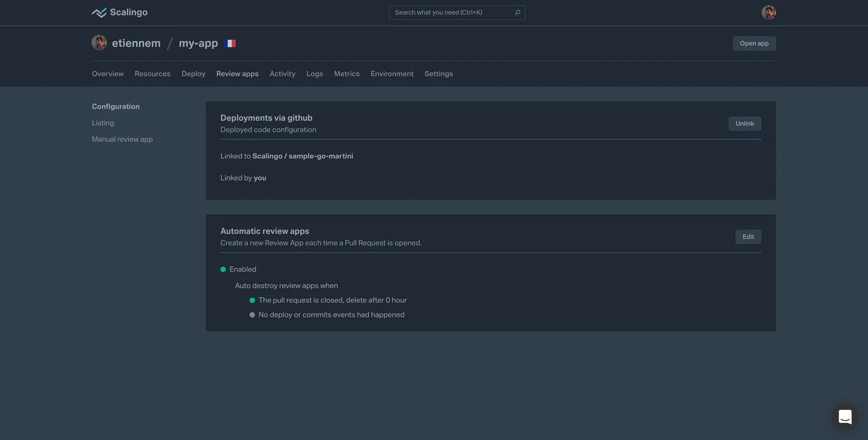The height and width of the screenshot is (440, 868).
Task: Open the Settings tab
Action: (439, 74)
